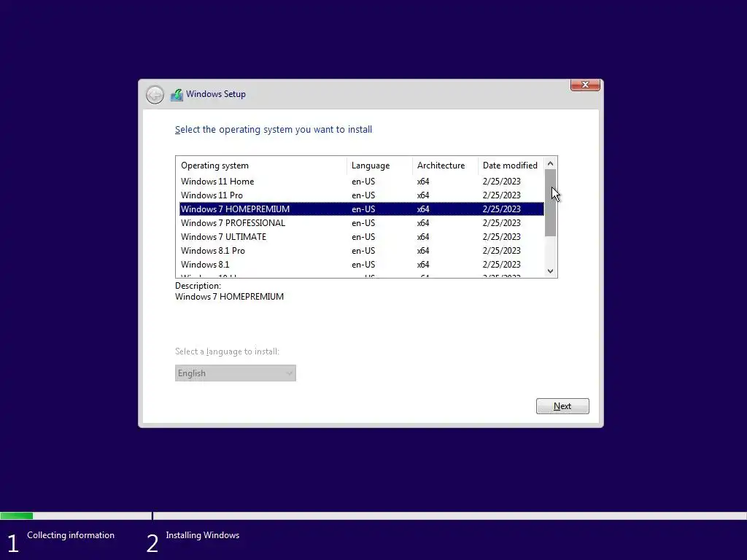Click the scrollbar up arrow
Screen dimensions: 747x560
point(550,163)
